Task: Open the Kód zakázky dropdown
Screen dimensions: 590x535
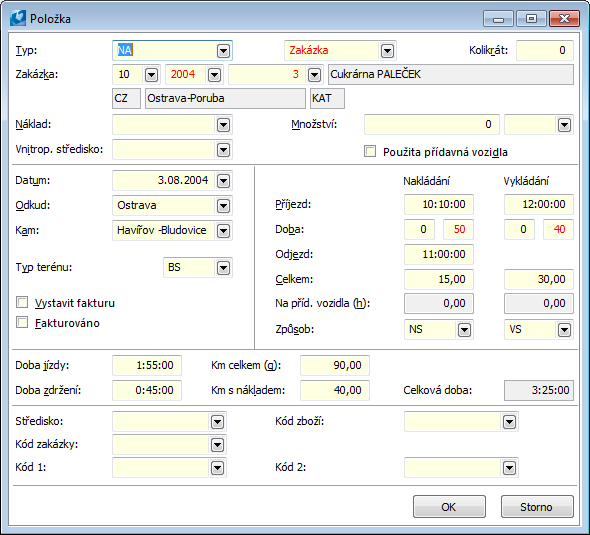Action: pos(217,445)
